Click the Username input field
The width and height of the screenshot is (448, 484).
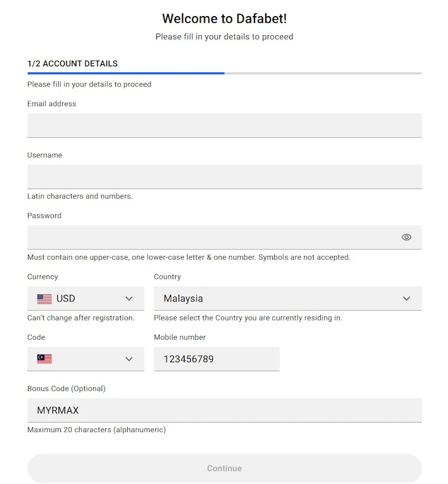pyautogui.click(x=224, y=177)
